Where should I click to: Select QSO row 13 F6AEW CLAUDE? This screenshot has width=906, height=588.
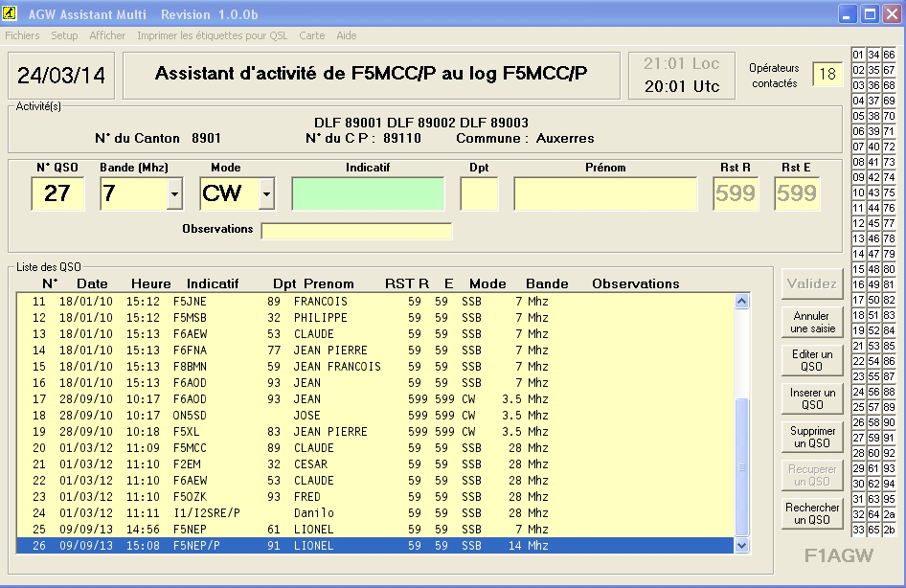pyautogui.click(x=375, y=334)
